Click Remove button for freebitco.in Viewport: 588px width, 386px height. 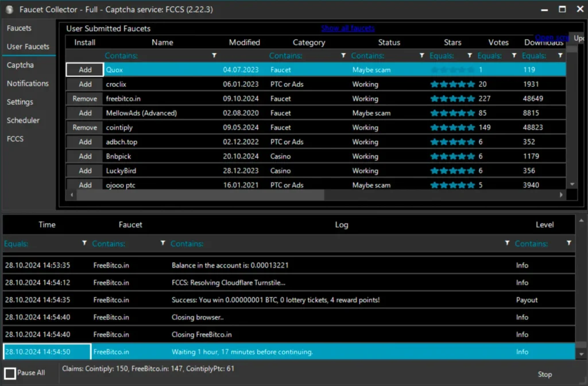(85, 99)
